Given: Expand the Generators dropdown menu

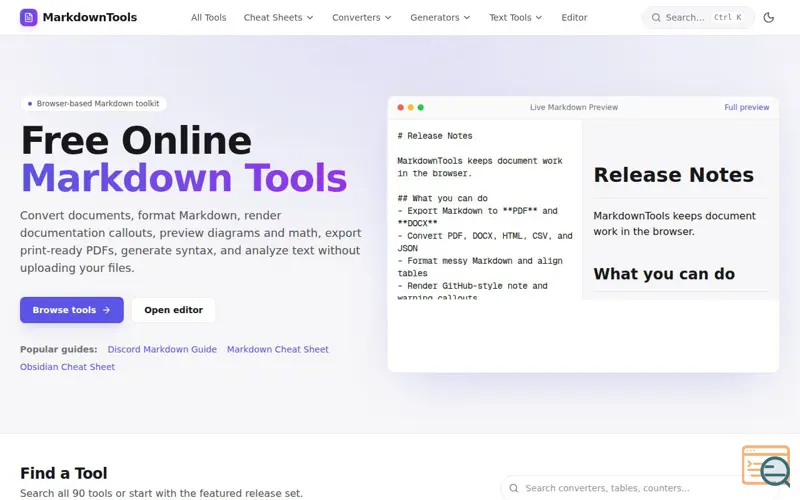Looking at the screenshot, I should tap(440, 17).
